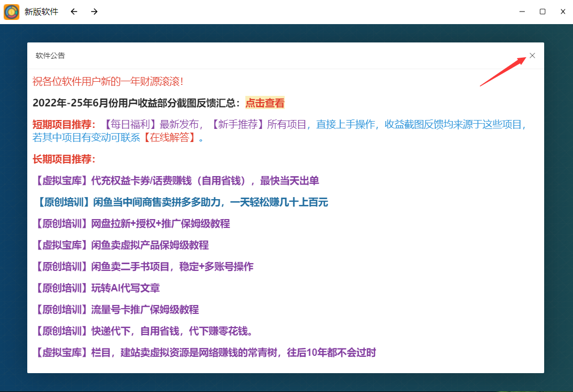Open the 【每日福利】最新发布 link
The height and width of the screenshot is (392, 573).
click(150, 125)
